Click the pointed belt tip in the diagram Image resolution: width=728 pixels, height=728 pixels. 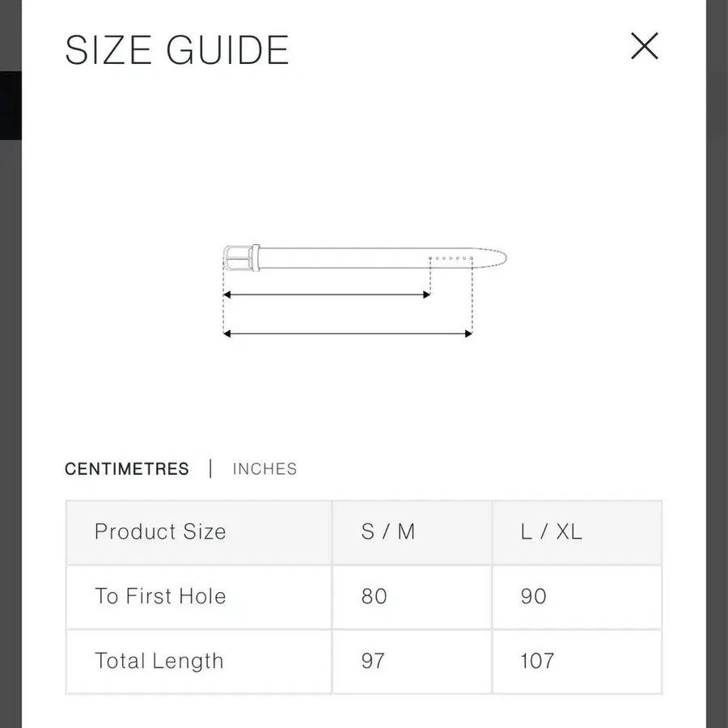495,259
